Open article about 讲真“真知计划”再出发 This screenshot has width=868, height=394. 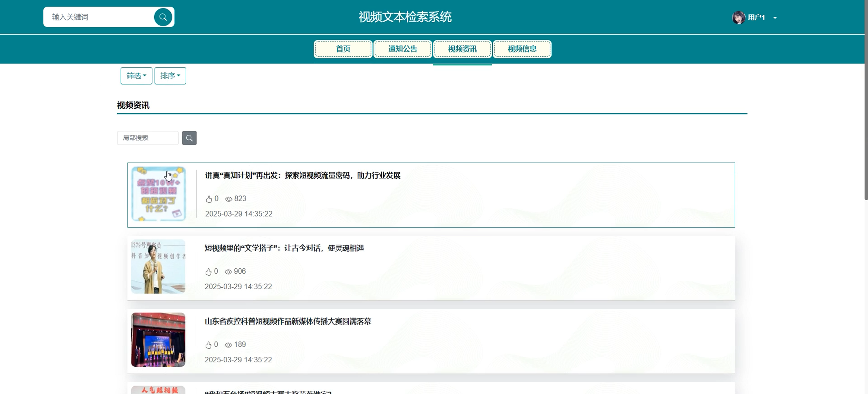(x=303, y=175)
